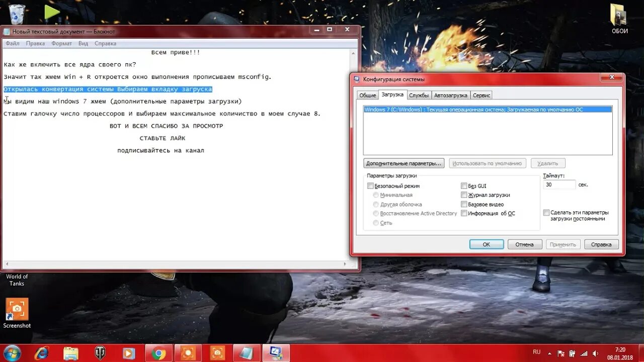Click the Применить button
This screenshot has width=644, height=362.
tap(562, 244)
